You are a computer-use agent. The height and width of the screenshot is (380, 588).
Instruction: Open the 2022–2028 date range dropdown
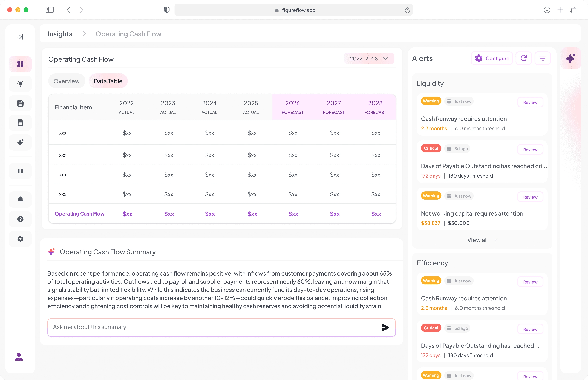click(x=369, y=59)
